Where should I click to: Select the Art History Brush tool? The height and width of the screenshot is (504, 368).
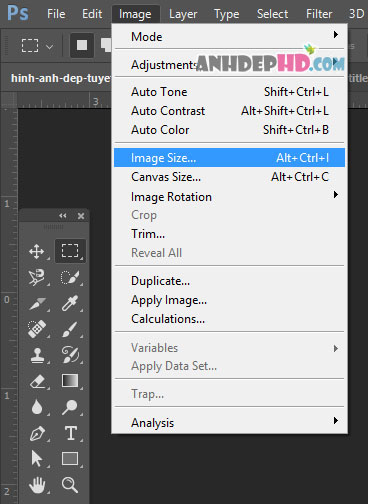[x=70, y=355]
